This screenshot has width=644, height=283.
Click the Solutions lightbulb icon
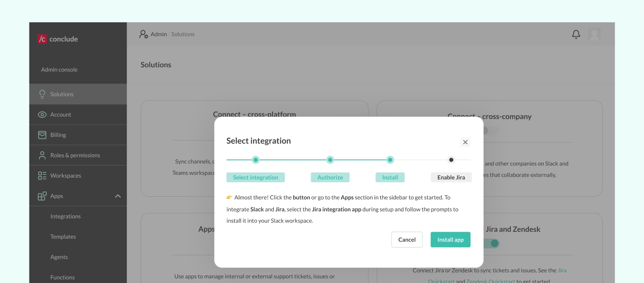(42, 94)
